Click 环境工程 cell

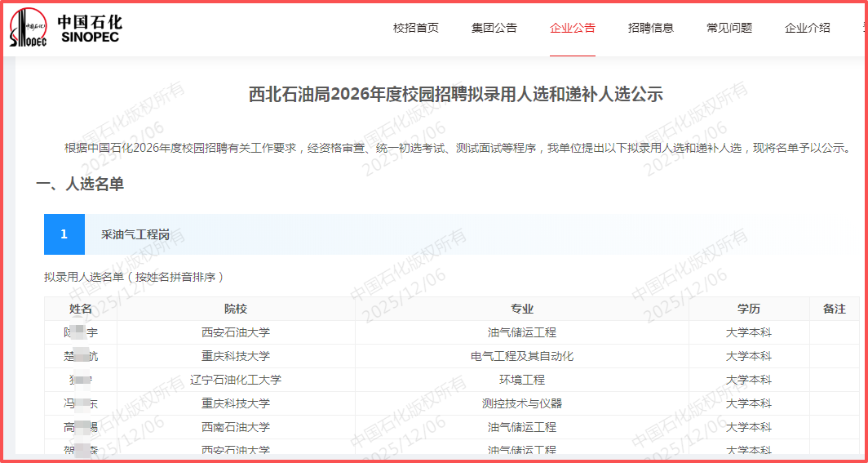click(522, 380)
